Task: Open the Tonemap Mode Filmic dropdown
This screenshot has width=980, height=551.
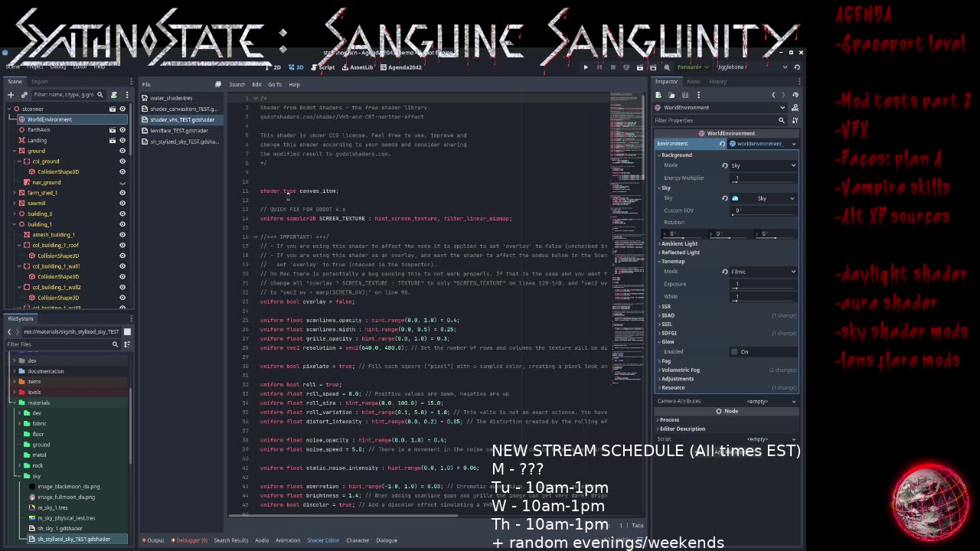Action: tap(763, 272)
